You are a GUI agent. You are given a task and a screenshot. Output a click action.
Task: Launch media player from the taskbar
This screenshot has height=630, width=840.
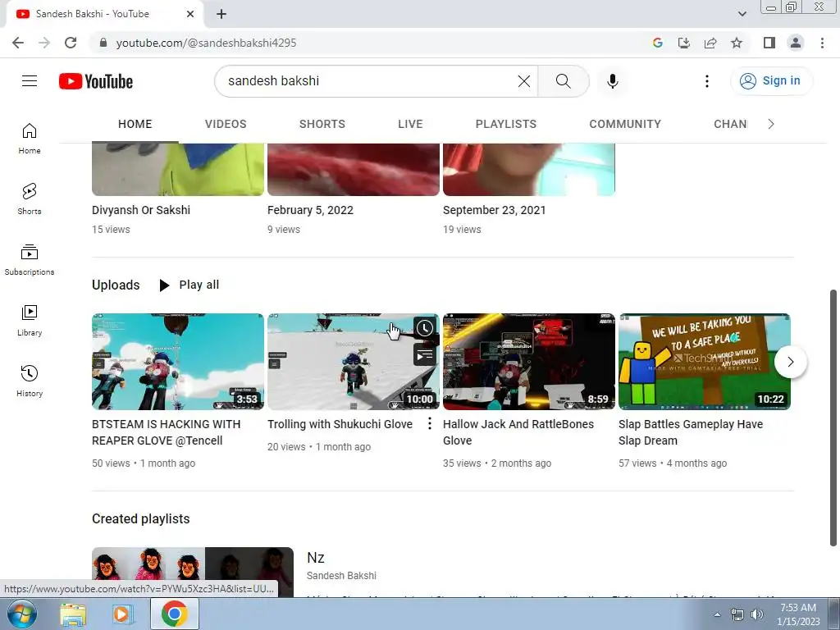point(121,614)
